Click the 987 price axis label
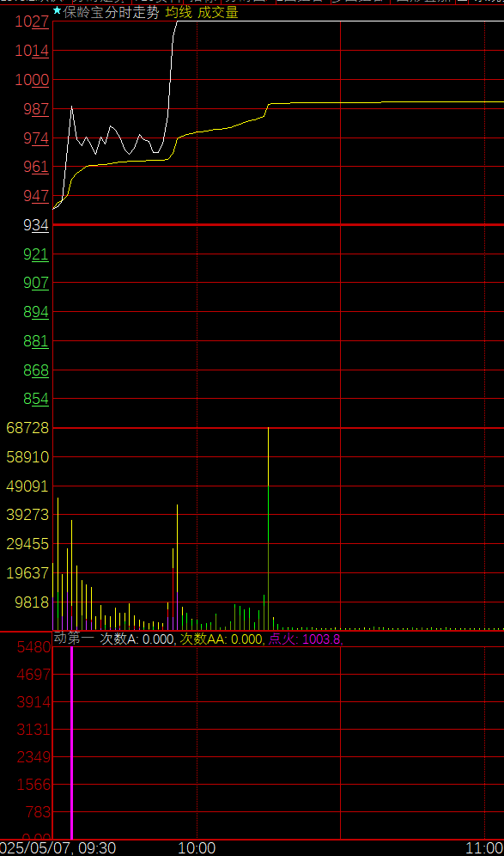Screen dimensions: 504x856 pyautogui.click(x=36, y=109)
